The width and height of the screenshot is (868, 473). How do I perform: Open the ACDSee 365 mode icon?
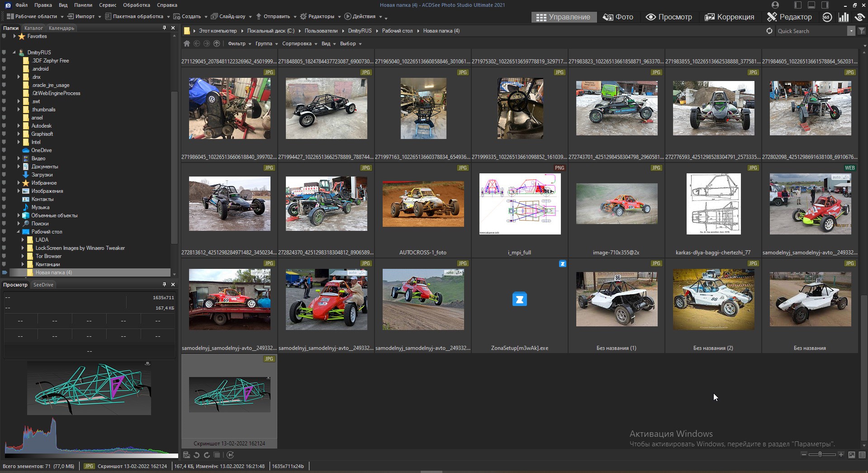coord(827,17)
